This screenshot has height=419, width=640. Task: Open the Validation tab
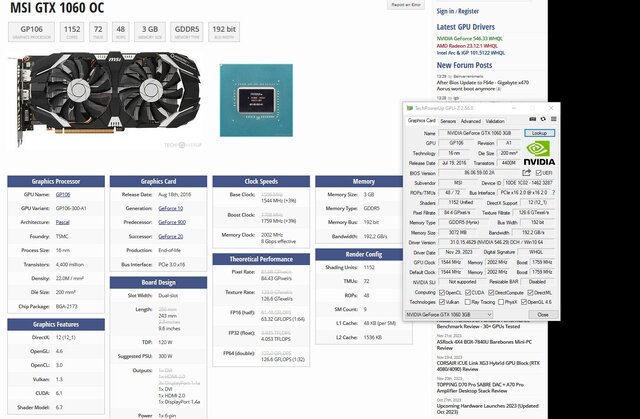tap(496, 120)
